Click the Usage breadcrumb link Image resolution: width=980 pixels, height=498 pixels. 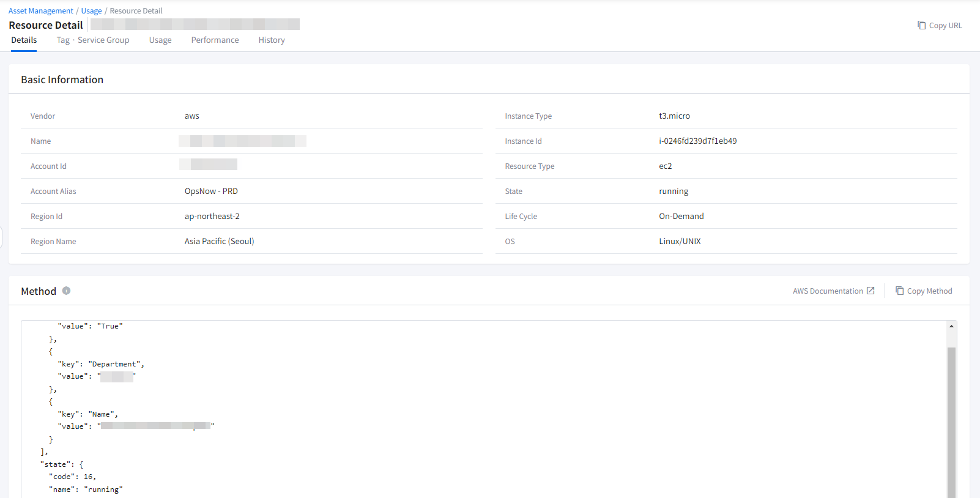pyautogui.click(x=91, y=11)
